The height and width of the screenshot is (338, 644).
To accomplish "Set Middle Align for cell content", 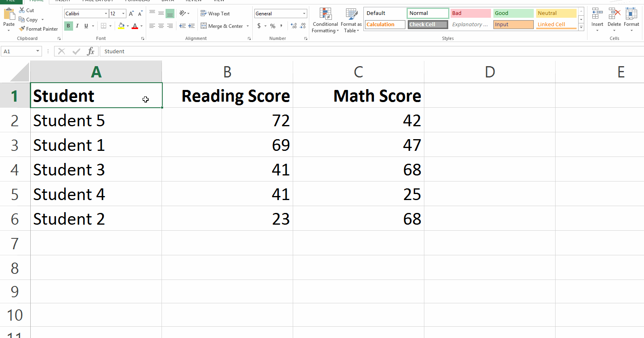I will 161,13.
